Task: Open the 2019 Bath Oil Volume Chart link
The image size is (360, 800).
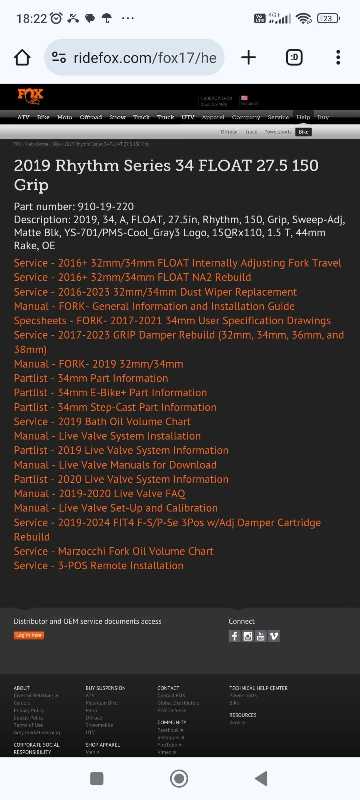Action: pyautogui.click(x=102, y=422)
